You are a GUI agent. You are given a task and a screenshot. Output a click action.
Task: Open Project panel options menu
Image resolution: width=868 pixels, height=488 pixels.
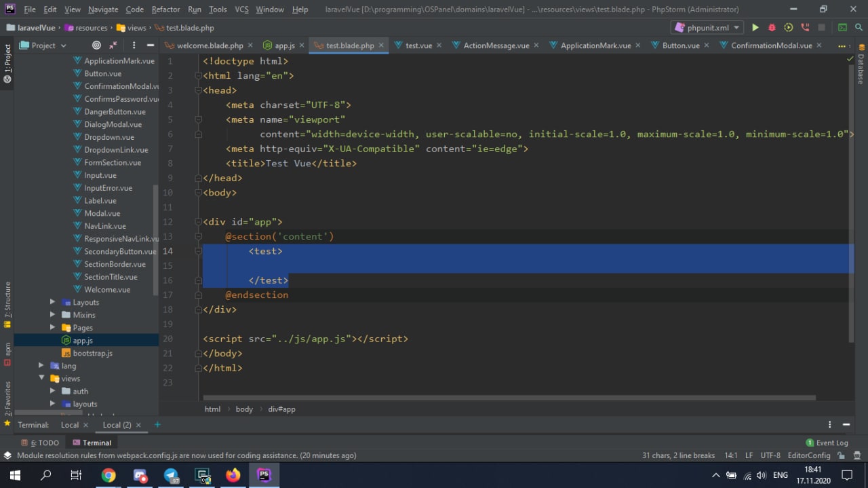pos(134,45)
